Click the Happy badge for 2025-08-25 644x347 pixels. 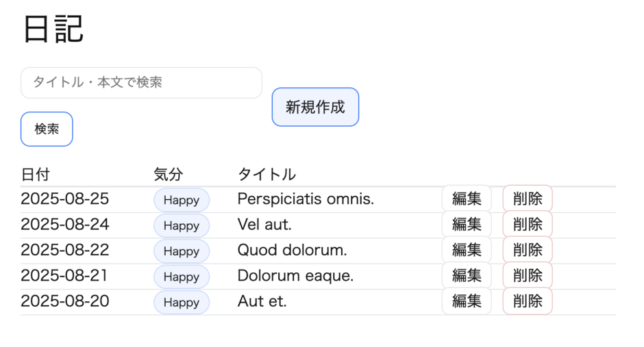[182, 200]
